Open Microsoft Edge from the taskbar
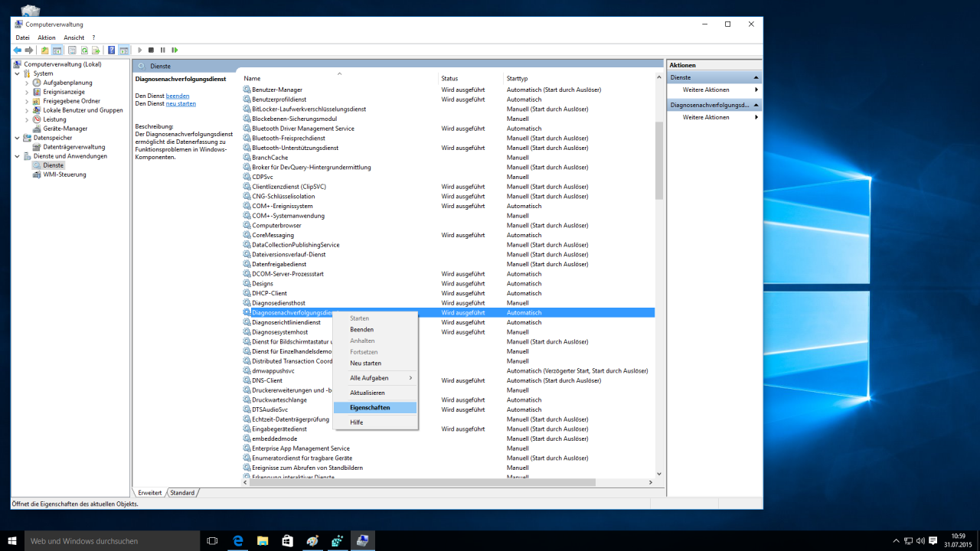This screenshot has height=551, width=980. point(238,541)
